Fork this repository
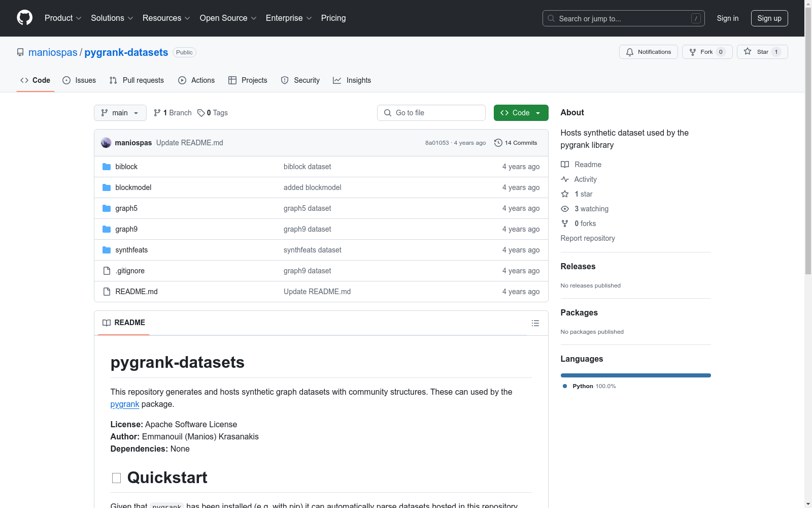812x508 pixels. pyautogui.click(x=707, y=52)
